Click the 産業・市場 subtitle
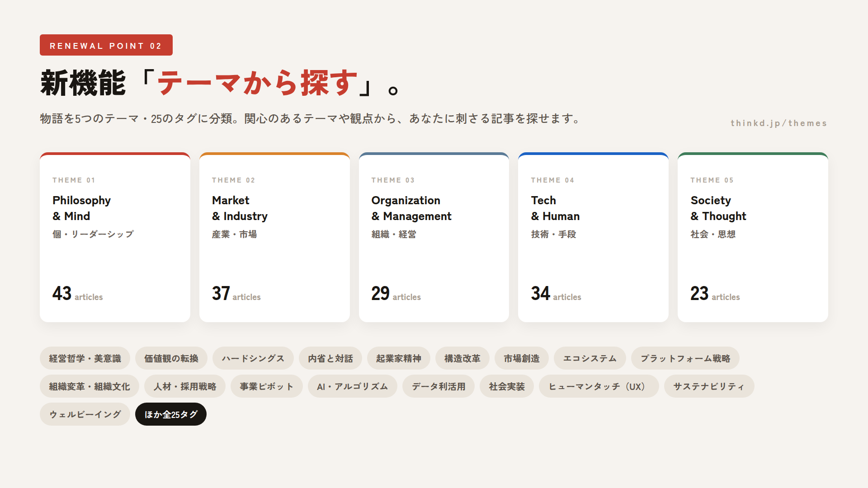This screenshot has height=488, width=868. tap(235, 234)
